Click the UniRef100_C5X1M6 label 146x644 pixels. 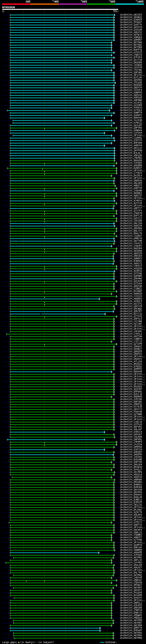[x=131, y=82]
